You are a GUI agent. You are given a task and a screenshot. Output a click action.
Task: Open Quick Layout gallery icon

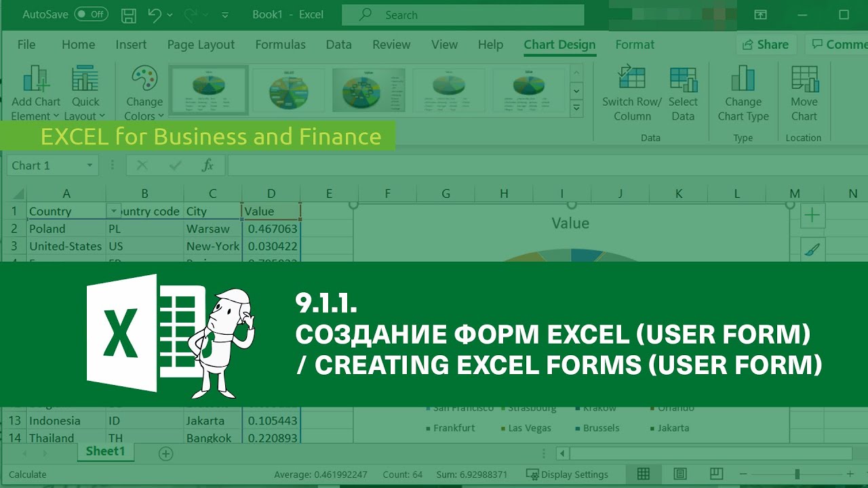[85, 79]
